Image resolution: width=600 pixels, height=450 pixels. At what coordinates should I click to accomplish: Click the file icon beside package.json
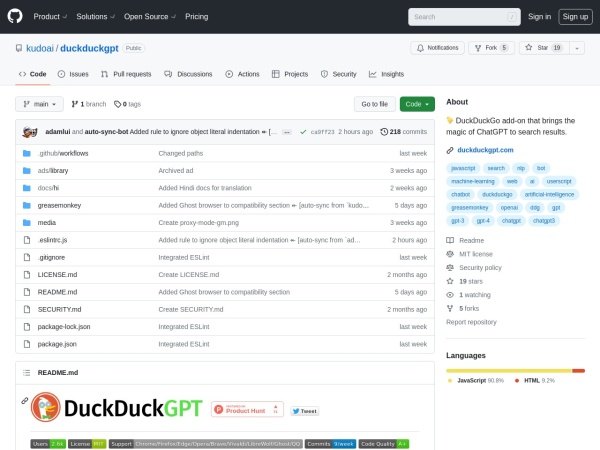click(27, 344)
